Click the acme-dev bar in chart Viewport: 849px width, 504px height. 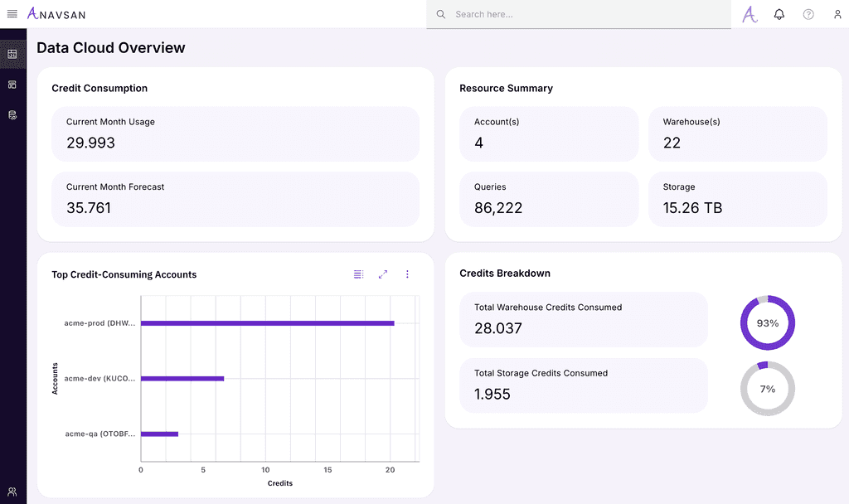pyautogui.click(x=182, y=378)
